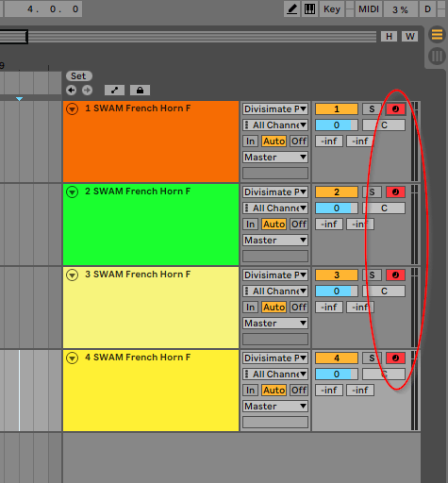Set track 3 monitoring to In
Image resolution: width=448 pixels, height=483 pixels.
[251, 308]
